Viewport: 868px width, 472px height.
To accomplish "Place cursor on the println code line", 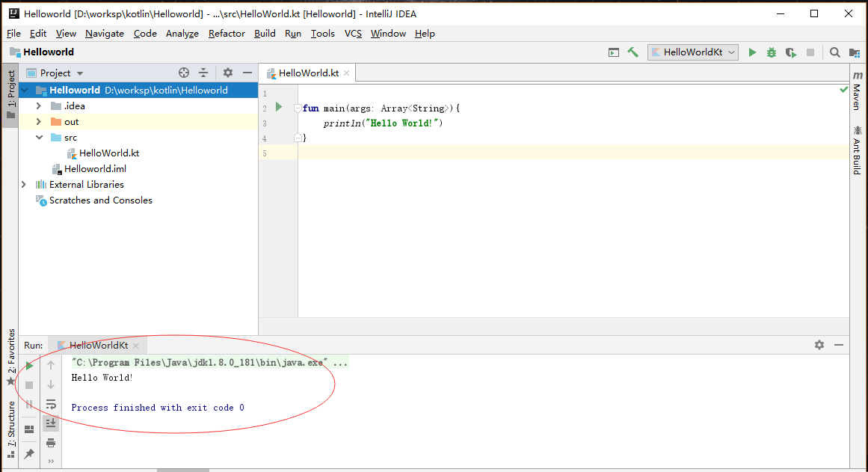I will click(383, 123).
